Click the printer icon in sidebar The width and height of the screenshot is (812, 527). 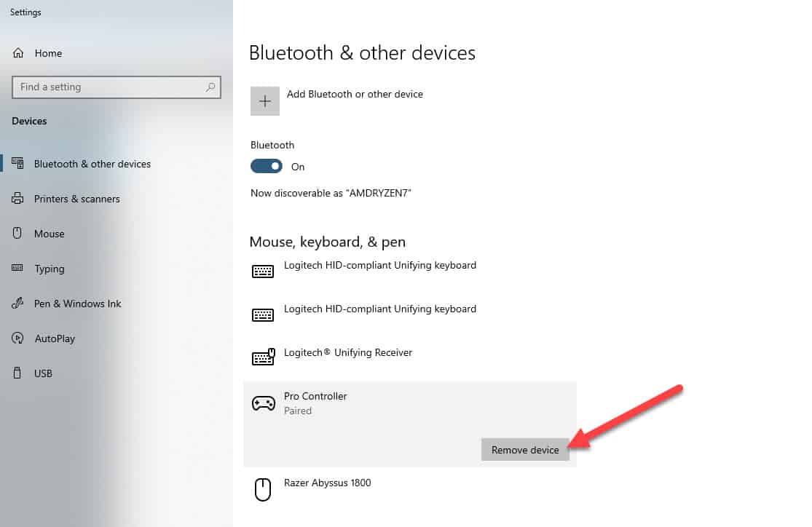pyautogui.click(x=17, y=198)
